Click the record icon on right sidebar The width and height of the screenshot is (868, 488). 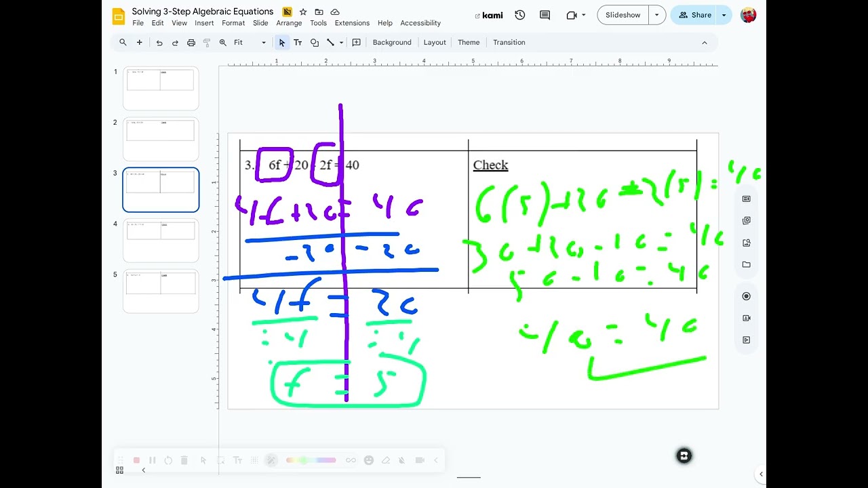click(747, 296)
